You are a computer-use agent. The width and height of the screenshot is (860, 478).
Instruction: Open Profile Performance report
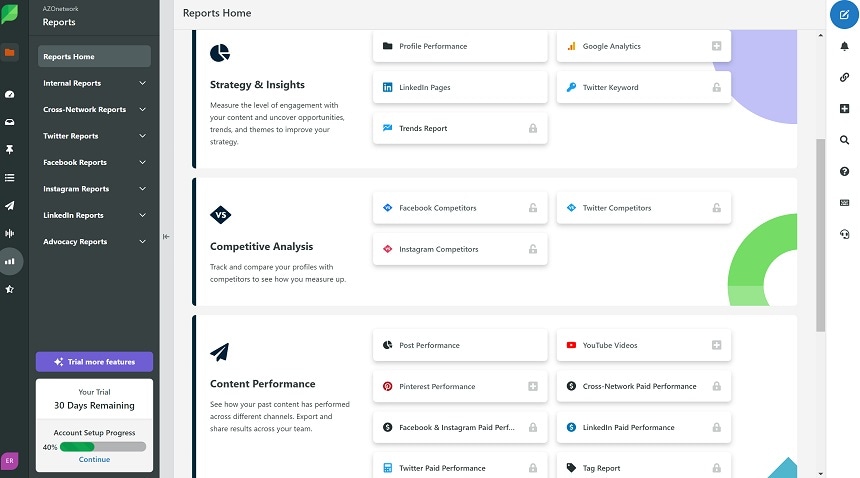tap(460, 46)
